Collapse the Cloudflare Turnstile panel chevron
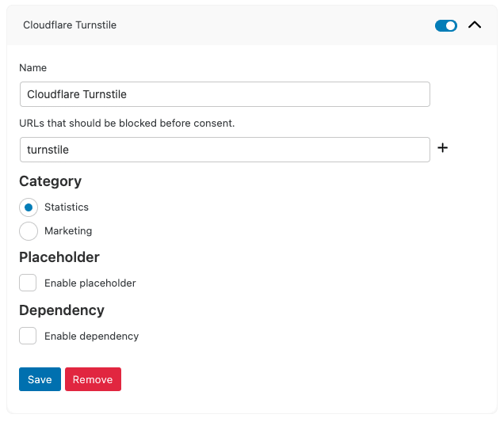This screenshot has height=422, width=504. (475, 25)
